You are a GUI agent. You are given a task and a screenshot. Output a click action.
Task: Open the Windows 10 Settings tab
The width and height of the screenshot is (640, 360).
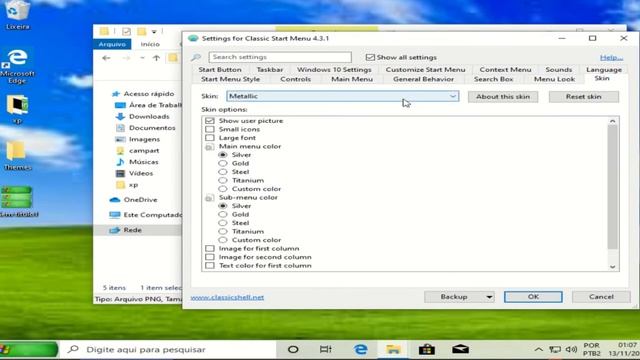pyautogui.click(x=334, y=70)
